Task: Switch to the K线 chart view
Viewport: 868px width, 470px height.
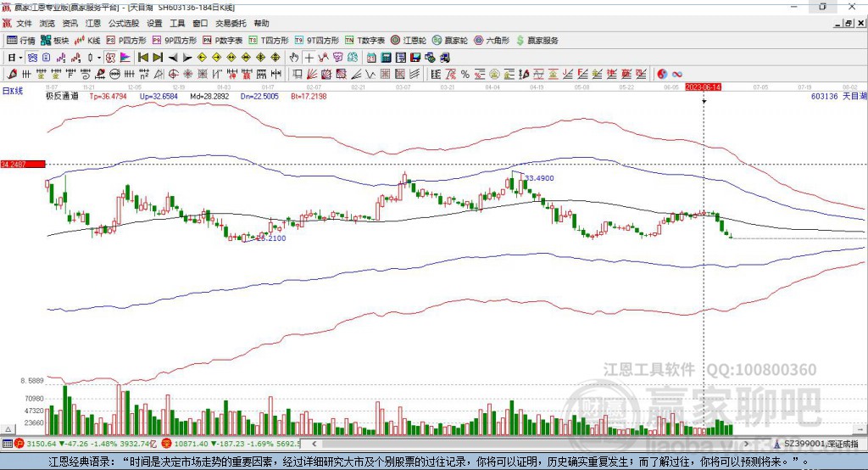Action: click(87, 41)
